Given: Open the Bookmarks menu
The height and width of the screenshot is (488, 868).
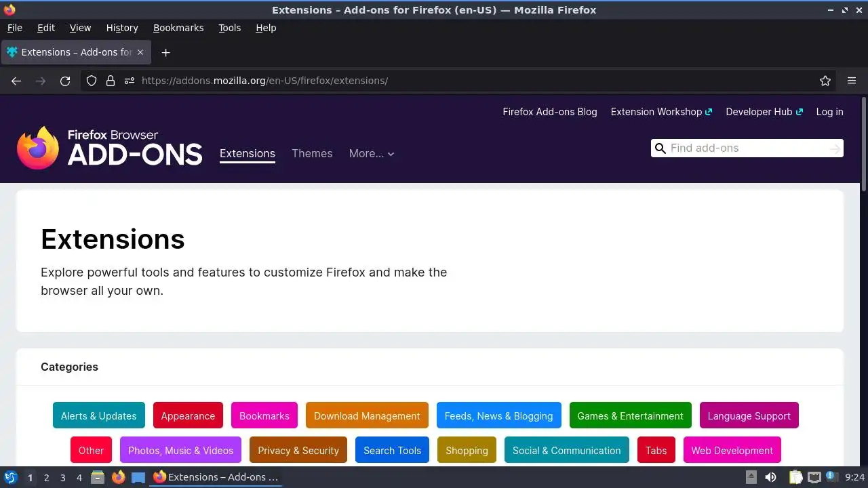Looking at the screenshot, I should [178, 28].
